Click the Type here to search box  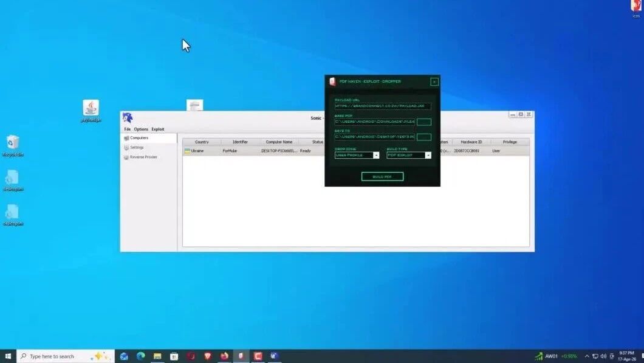[66, 356]
